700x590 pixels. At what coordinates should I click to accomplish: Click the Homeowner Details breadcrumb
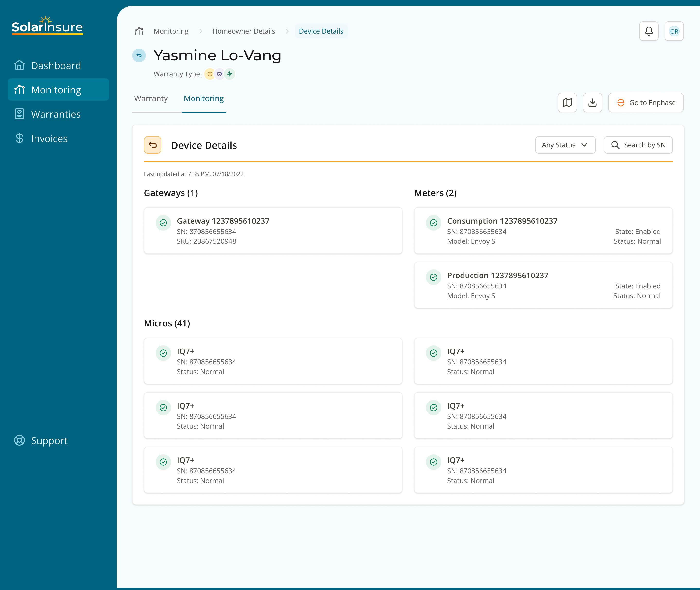coord(243,31)
